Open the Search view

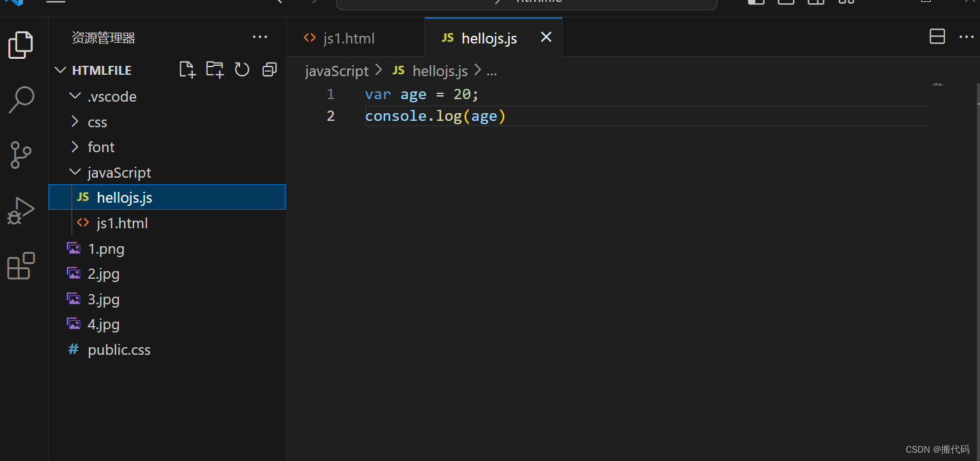21,100
